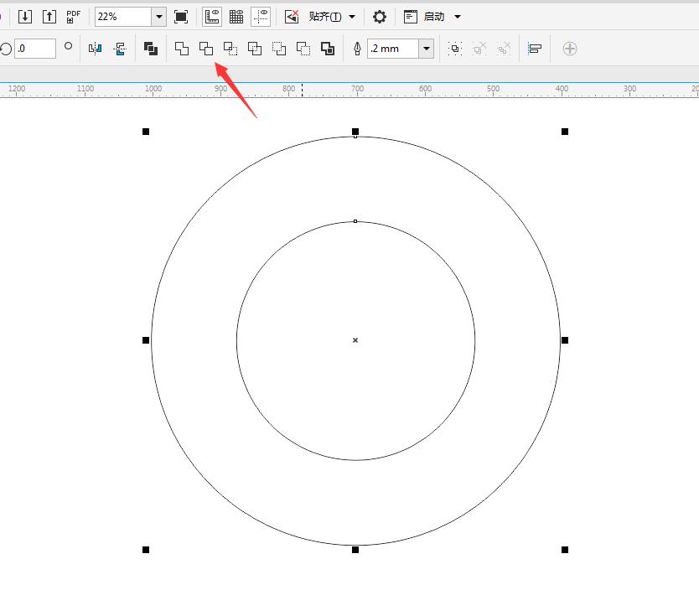Toggle show grid button
Viewport: 699px width, 616px height.
[236, 17]
